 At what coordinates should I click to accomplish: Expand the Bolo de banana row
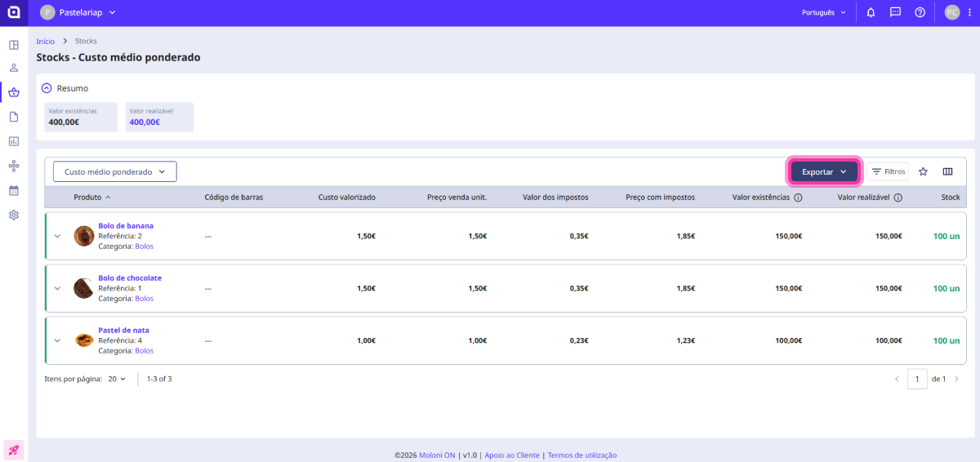point(57,236)
